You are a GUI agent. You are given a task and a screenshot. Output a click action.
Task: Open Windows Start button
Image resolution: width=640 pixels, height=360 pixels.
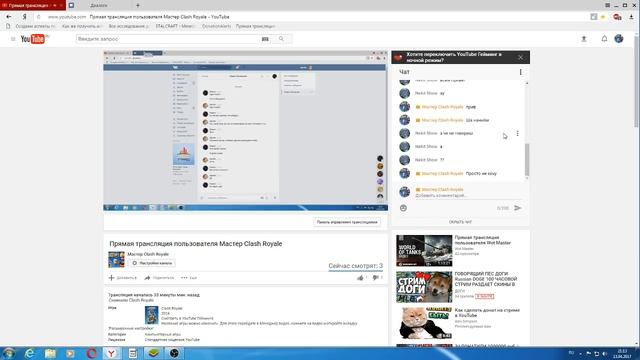[8, 353]
